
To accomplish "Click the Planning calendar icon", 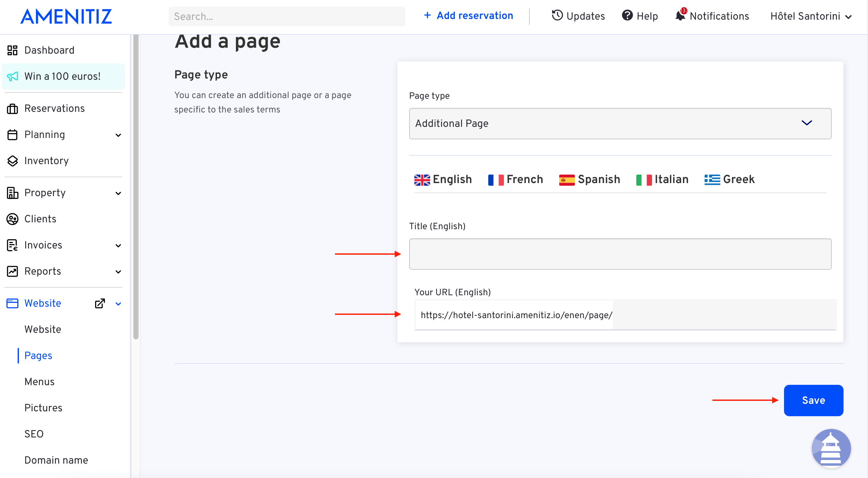I will coord(12,135).
